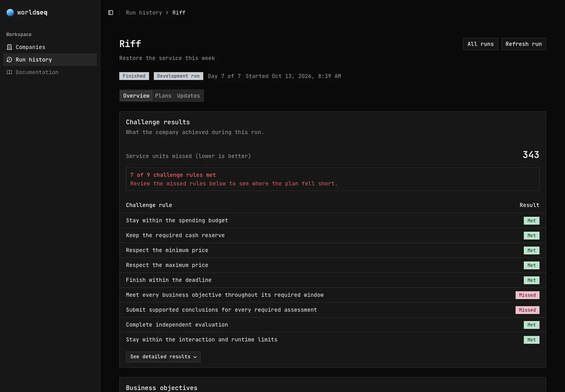The width and height of the screenshot is (565, 392).
Task: Click the Business objectives heading
Action: pos(162,388)
